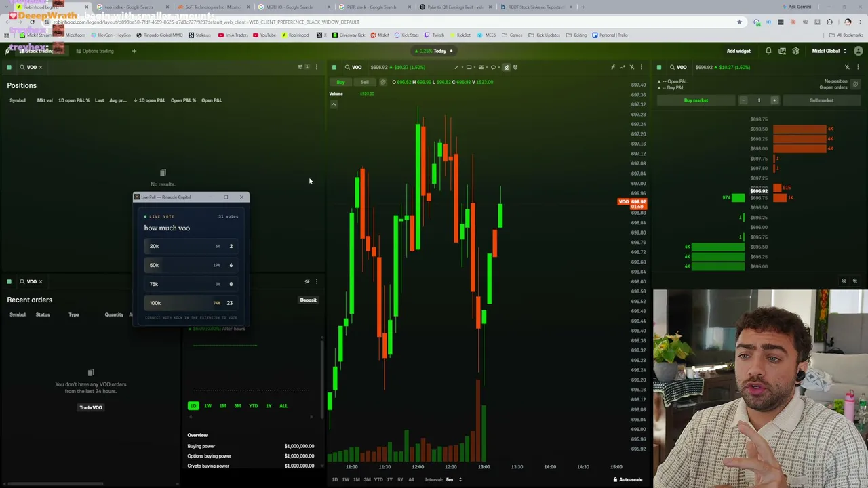Screen dimensions: 868x488
Task: Click the ladder cancel icon under No position
Action: [855, 85]
